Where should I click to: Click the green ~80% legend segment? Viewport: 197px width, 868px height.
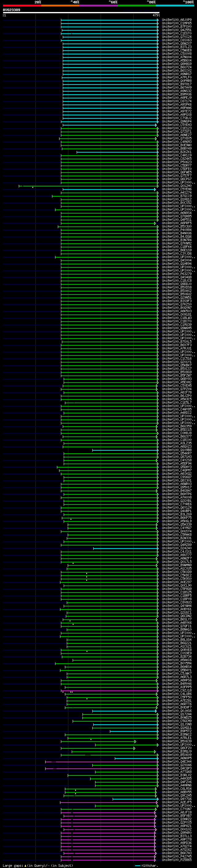click(x=137, y=6)
